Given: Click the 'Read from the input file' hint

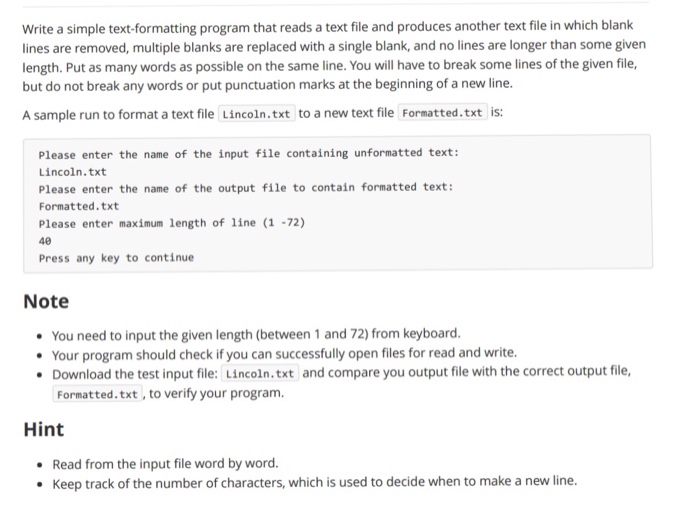Looking at the screenshot, I should (165, 464).
